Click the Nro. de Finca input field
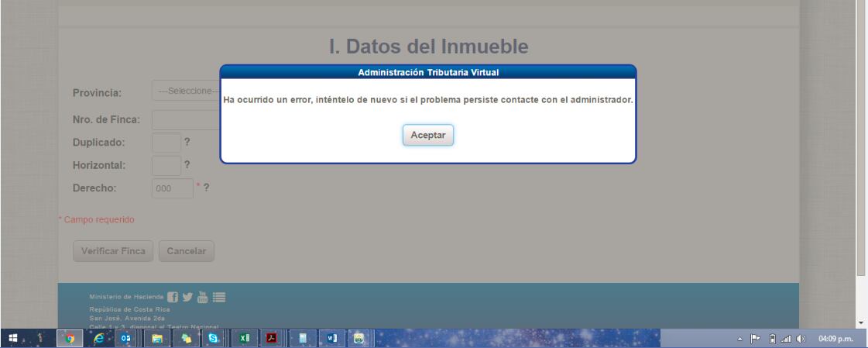 186,119
